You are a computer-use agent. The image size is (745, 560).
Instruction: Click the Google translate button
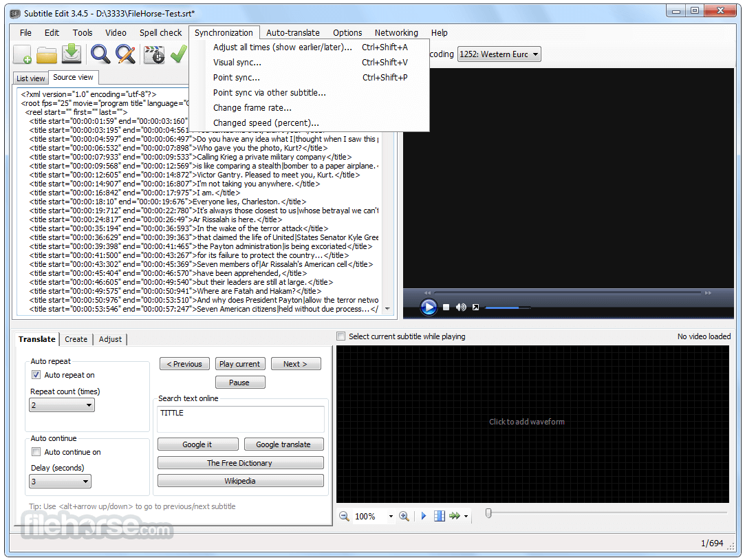pos(283,444)
